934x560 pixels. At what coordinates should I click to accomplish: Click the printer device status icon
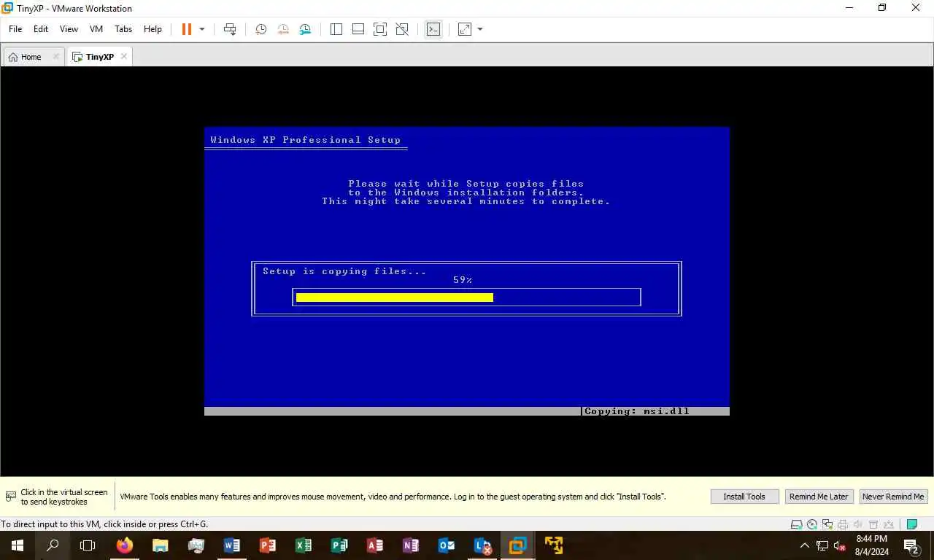pos(843,524)
